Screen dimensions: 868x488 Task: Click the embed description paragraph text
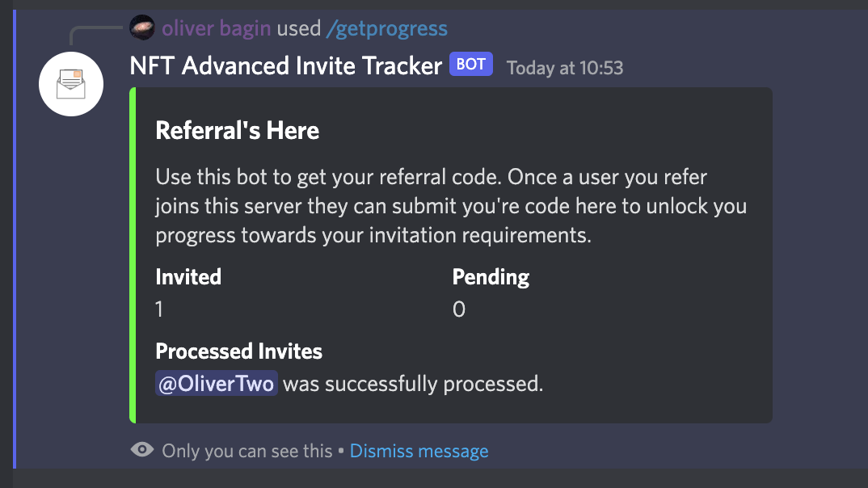(450, 206)
